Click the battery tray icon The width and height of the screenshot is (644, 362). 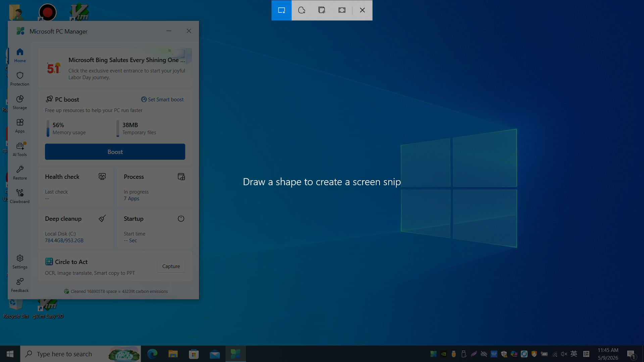click(544, 354)
